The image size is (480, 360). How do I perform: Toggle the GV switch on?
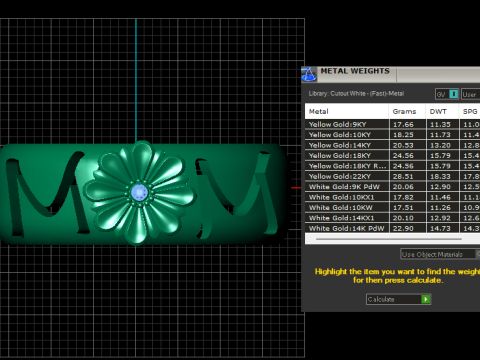[x=447, y=94]
